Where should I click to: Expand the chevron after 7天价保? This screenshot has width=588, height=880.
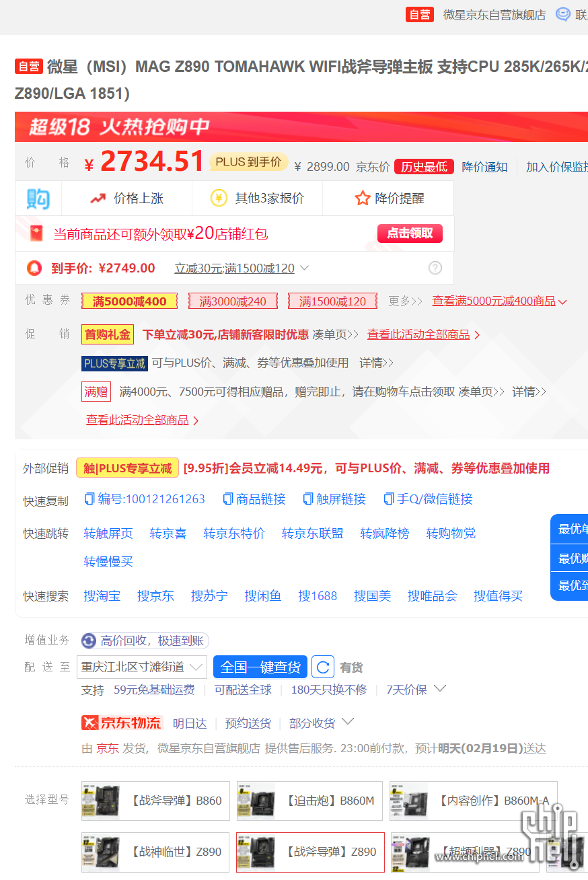440,689
